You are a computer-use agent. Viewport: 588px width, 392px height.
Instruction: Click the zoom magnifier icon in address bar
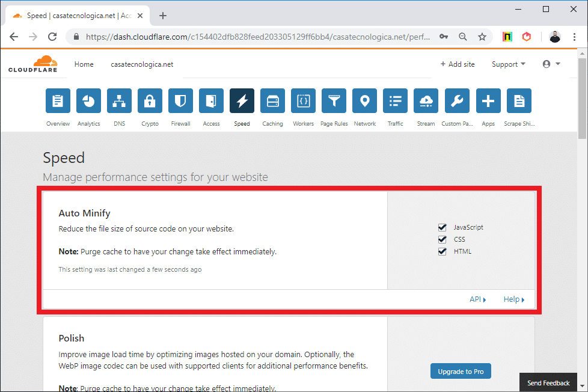(x=463, y=37)
